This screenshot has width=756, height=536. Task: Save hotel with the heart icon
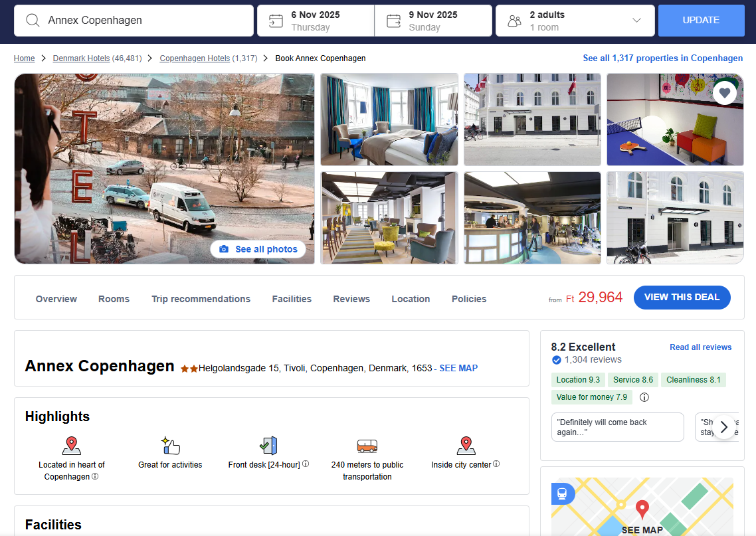tap(724, 93)
